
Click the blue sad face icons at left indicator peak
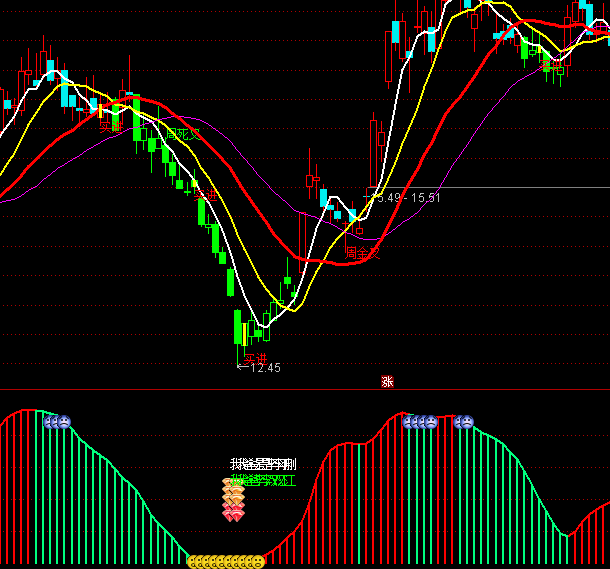(57, 422)
